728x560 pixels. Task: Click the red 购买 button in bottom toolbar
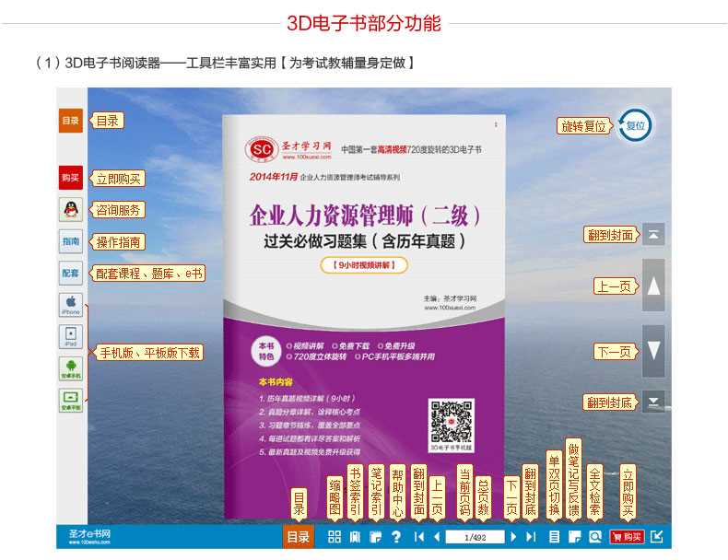coord(627,537)
